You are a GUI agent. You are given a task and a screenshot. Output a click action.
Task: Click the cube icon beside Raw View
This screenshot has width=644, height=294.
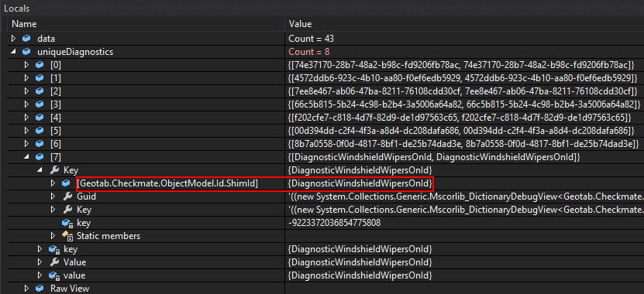[40, 289]
